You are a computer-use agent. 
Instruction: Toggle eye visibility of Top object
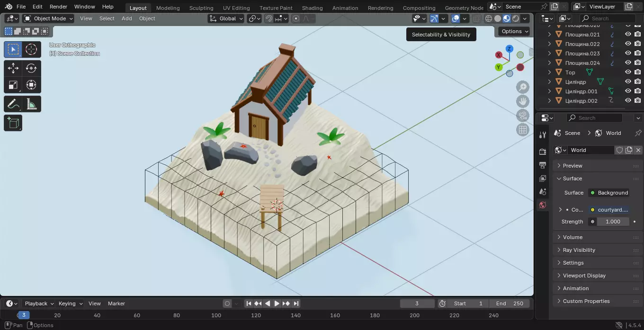point(628,72)
